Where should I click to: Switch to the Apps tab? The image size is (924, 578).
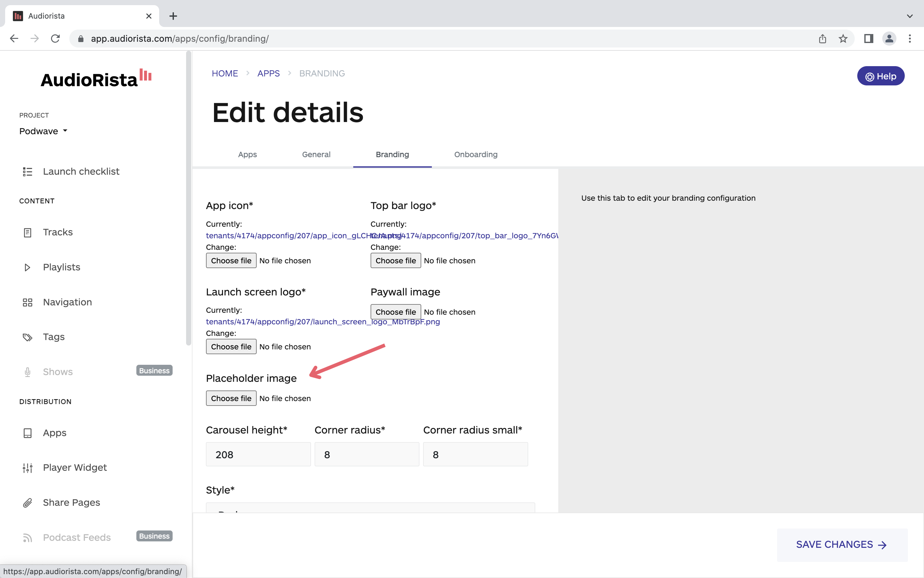(247, 154)
